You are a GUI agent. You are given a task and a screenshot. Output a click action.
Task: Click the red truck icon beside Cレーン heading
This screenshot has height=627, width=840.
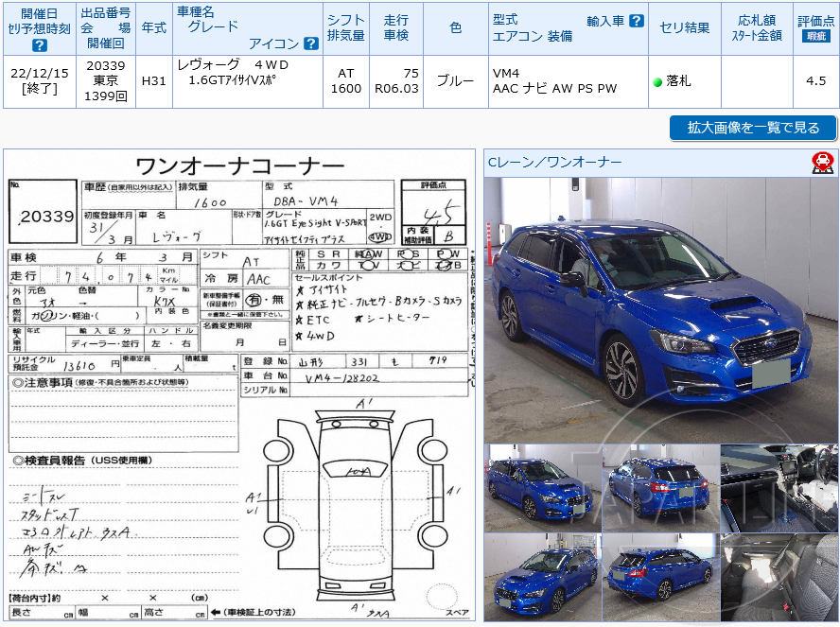[821, 165]
